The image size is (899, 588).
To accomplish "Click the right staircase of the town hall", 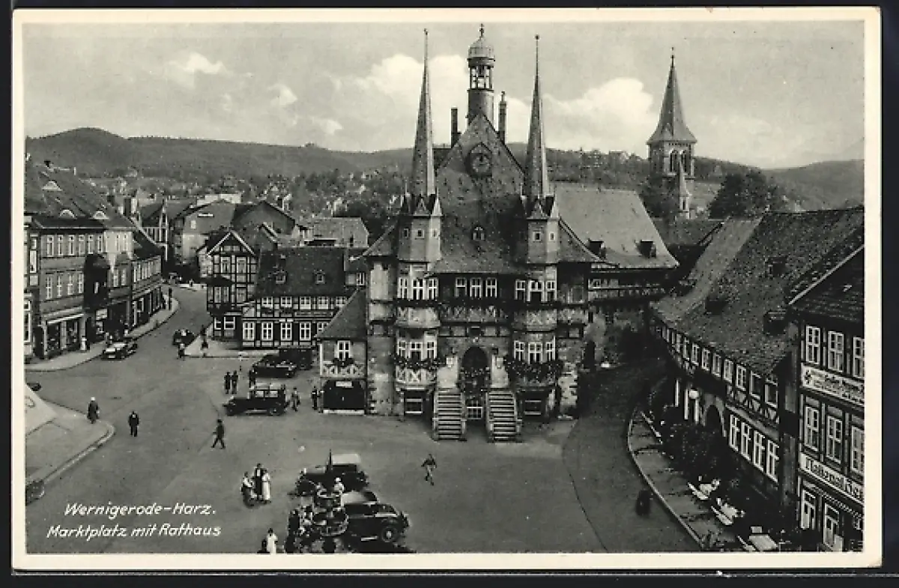I will tap(502, 414).
